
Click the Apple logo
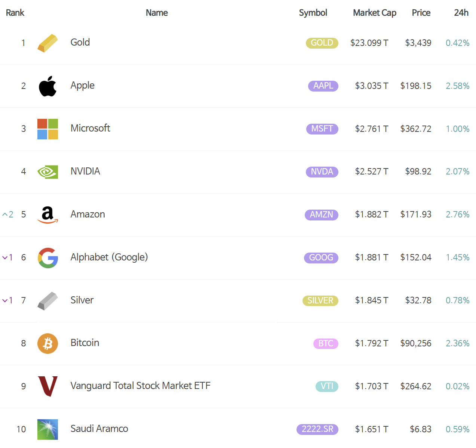[47, 86]
